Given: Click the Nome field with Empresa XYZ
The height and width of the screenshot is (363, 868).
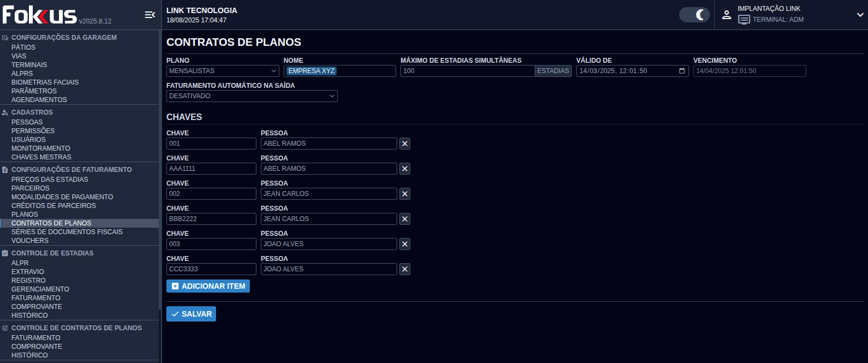Looking at the screenshot, I should click(339, 71).
